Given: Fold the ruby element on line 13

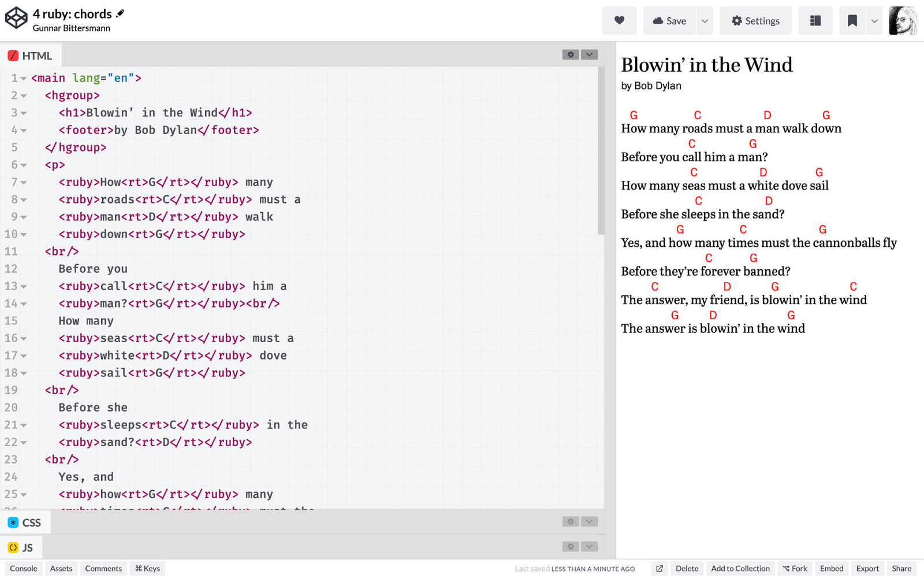Looking at the screenshot, I should point(24,287).
